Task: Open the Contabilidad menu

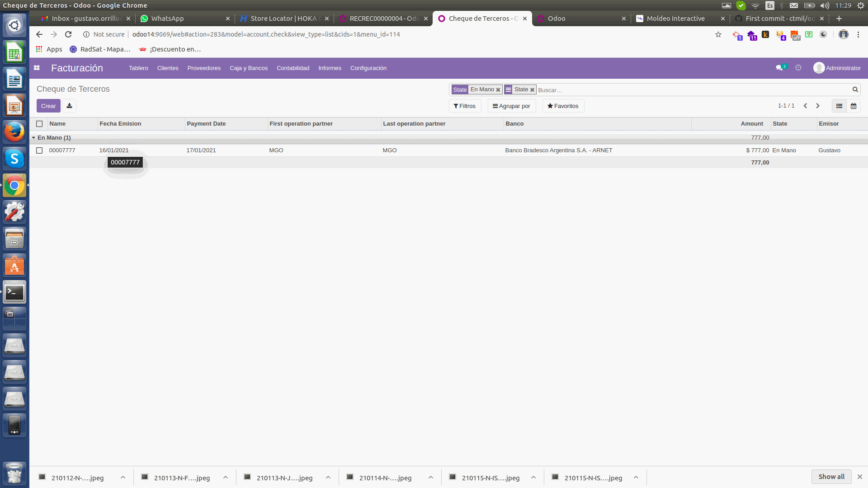Action: (x=293, y=68)
